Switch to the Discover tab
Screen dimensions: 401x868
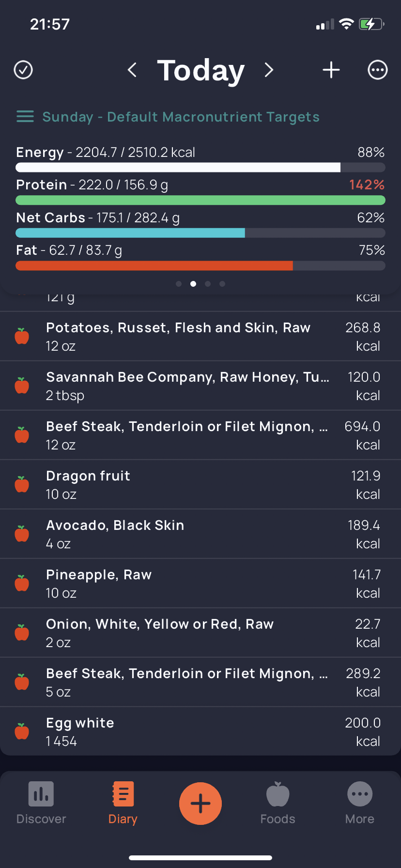tap(41, 803)
